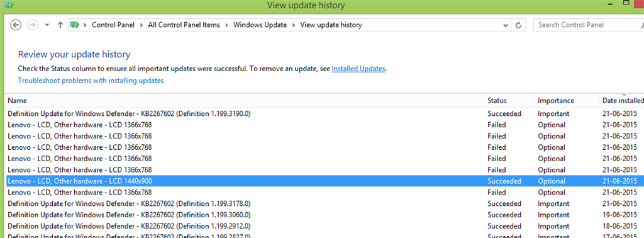Expand chevron after All Control Panel Items
This screenshot has height=238, width=644.
pos(226,25)
